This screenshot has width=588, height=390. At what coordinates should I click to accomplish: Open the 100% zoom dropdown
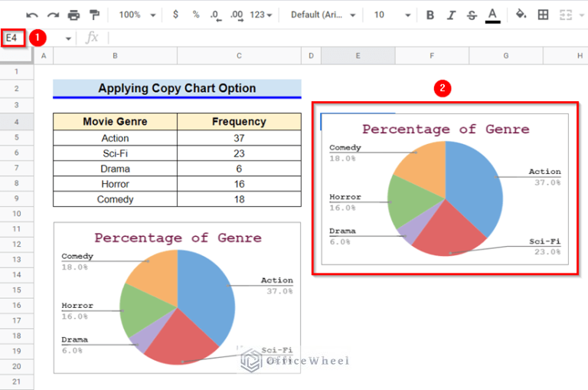tap(138, 15)
